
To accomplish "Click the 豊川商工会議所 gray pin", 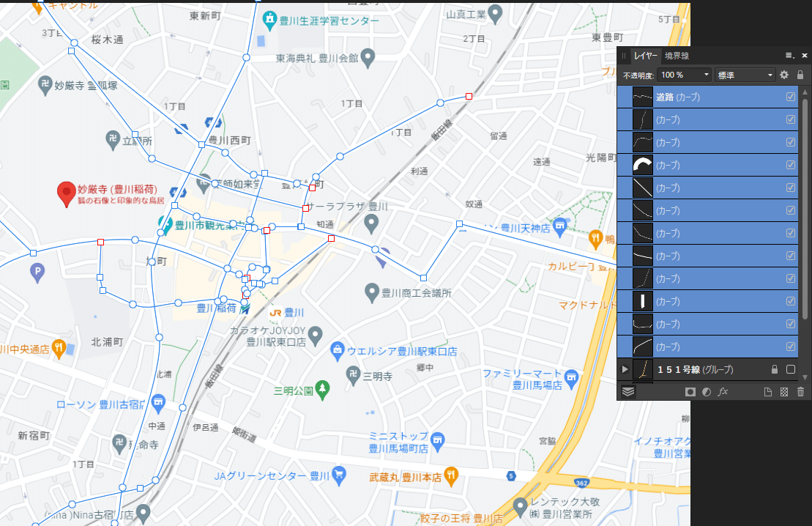I will tap(372, 293).
